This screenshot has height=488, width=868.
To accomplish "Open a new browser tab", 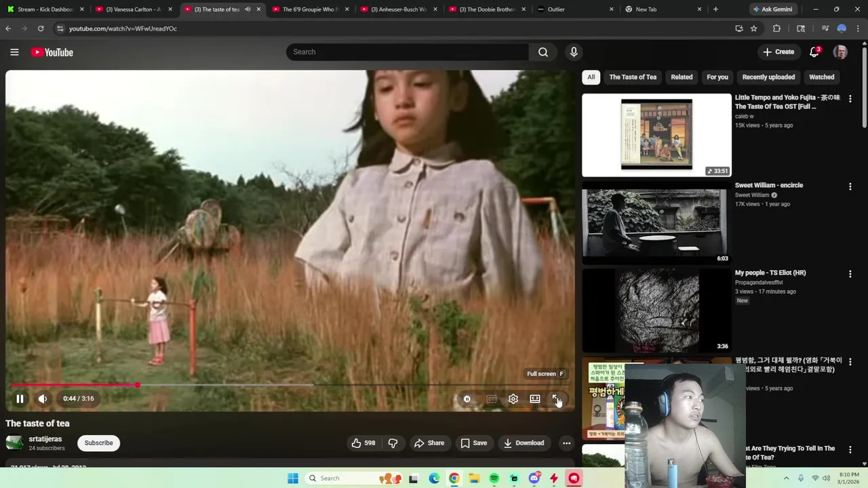I will [715, 9].
